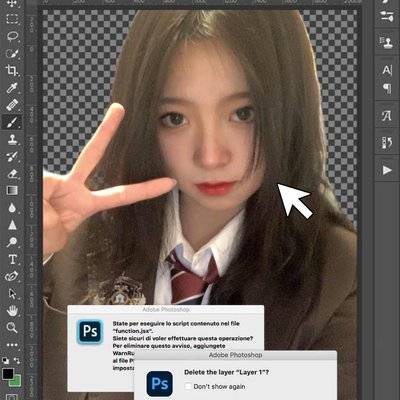
Task: Select the Zoom tool
Action: [12, 328]
